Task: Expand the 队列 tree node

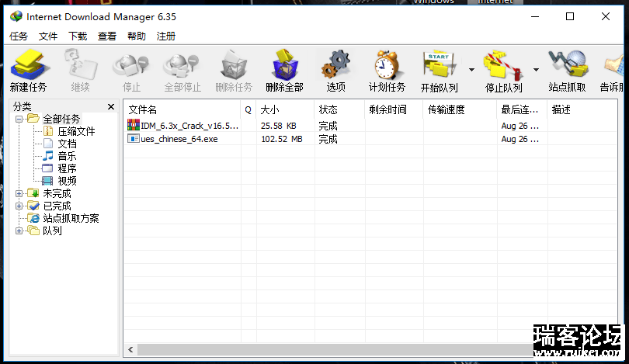Action: point(19,231)
